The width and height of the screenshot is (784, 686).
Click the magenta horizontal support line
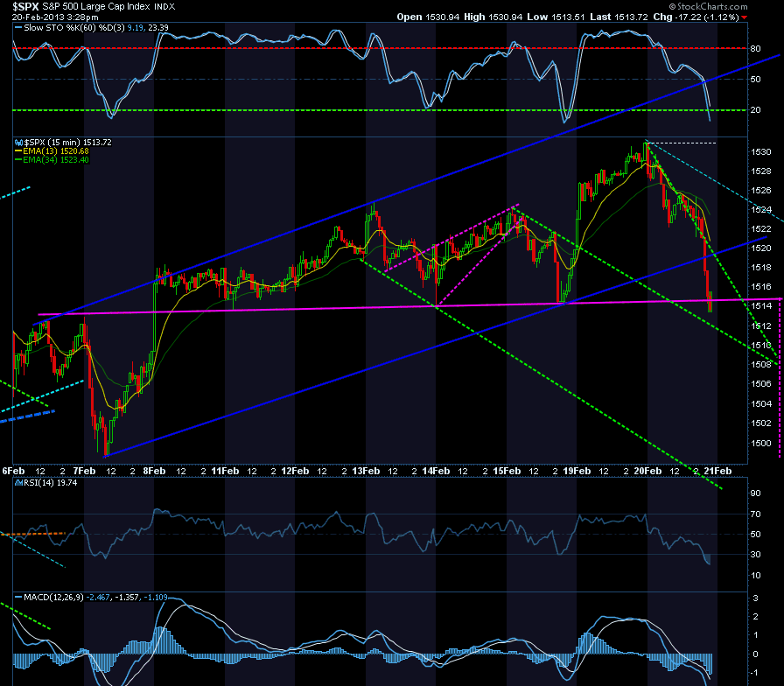(409, 306)
